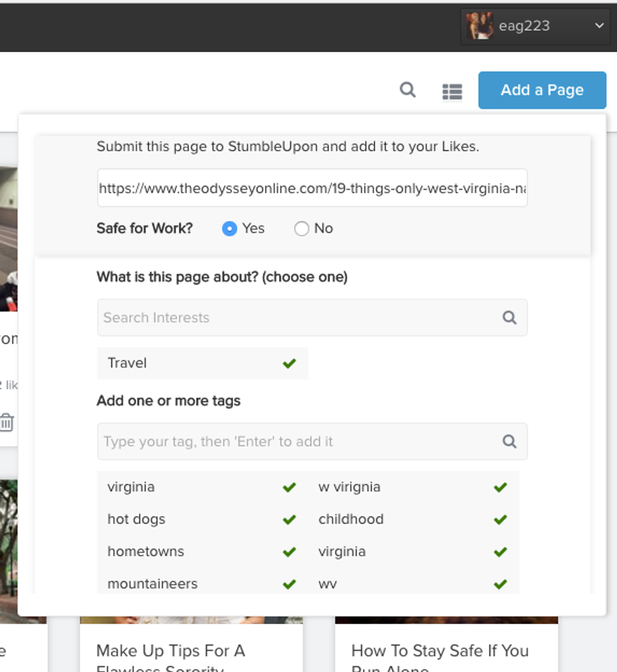617x672 pixels.
Task: Open How To Stay Safe article
Action: click(439, 651)
